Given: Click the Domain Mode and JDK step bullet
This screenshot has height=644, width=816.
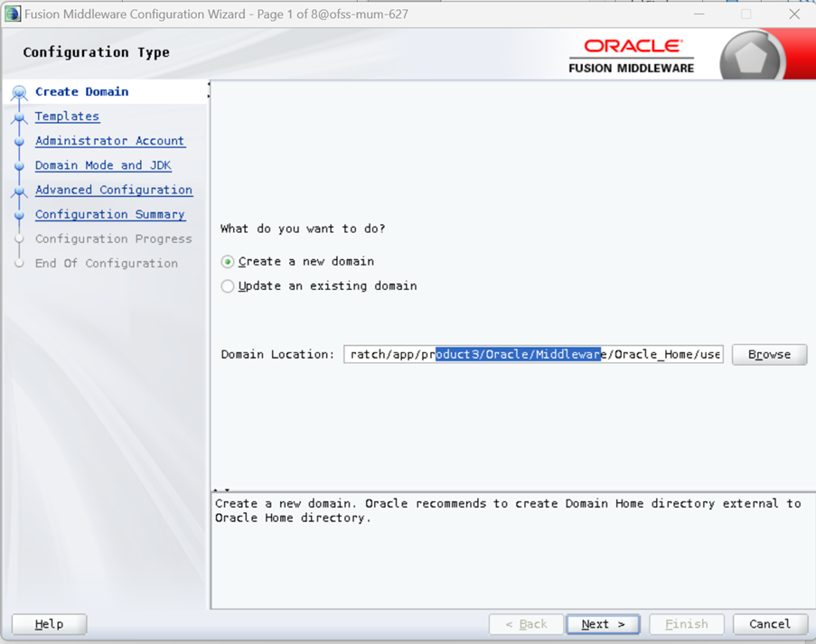Looking at the screenshot, I should tap(19, 166).
